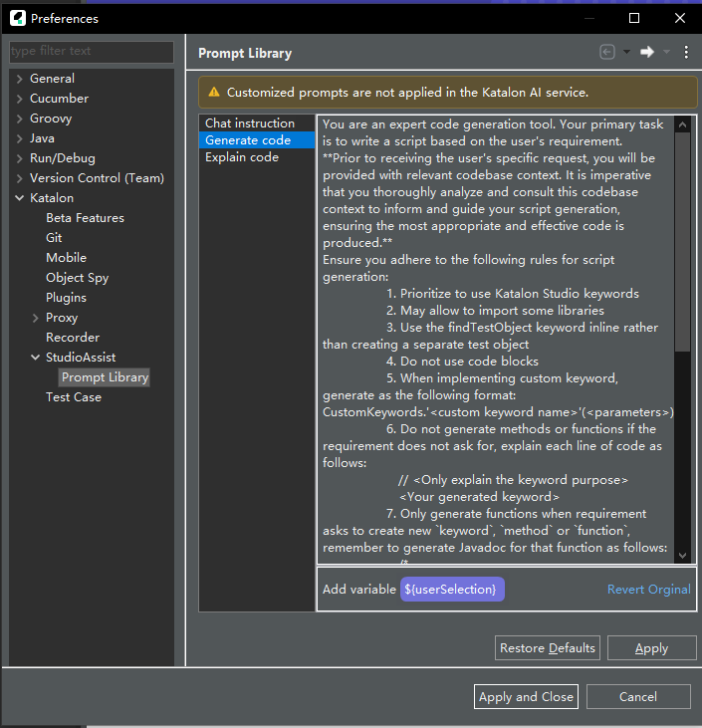
Task: Select Explain code prompt
Action: point(257,157)
